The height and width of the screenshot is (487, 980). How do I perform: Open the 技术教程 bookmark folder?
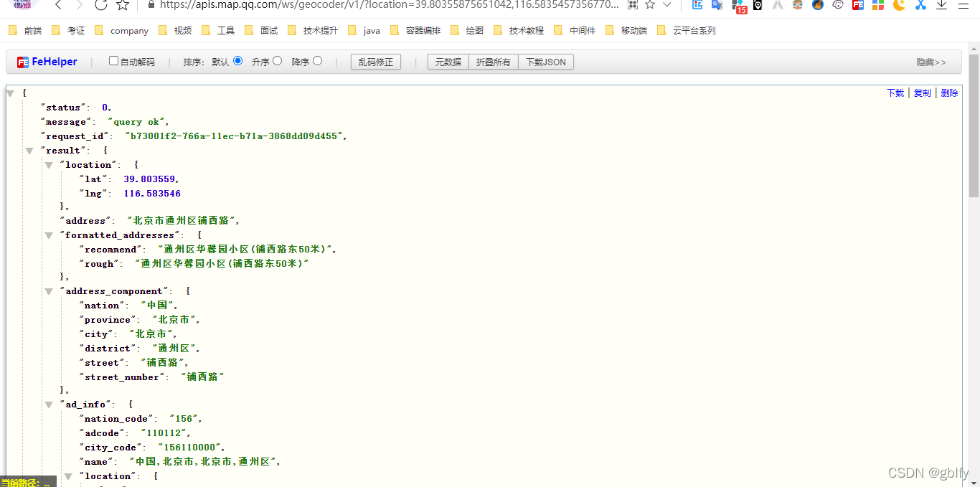coord(519,31)
